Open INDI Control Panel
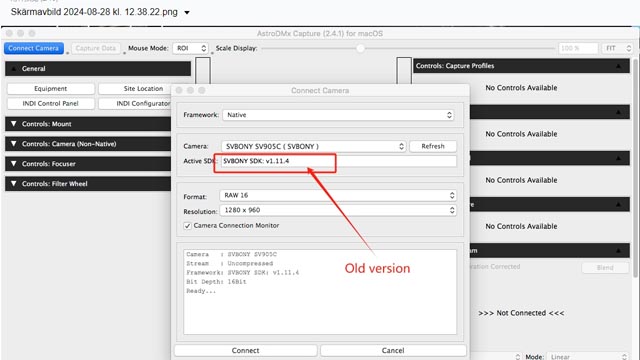This screenshot has width=640, height=360. pyautogui.click(x=51, y=103)
